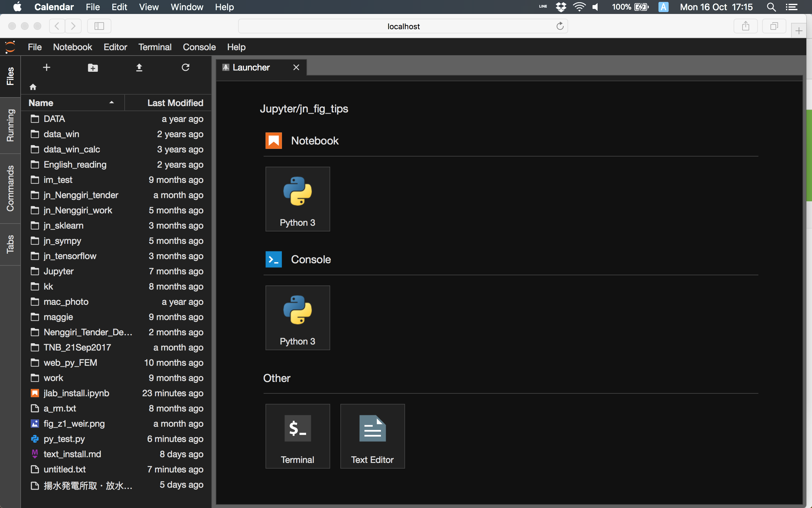Select the a_rm.txt file

tap(116, 409)
